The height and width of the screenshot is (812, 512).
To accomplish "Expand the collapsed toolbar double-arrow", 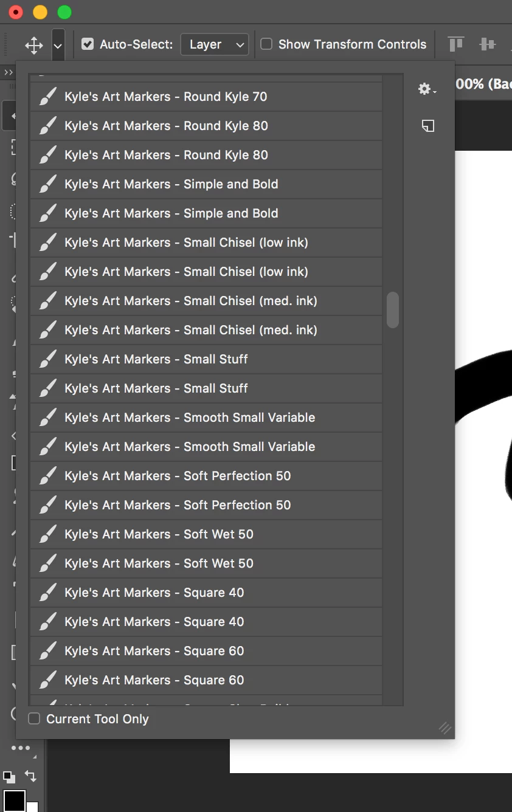I will tap(8, 72).
